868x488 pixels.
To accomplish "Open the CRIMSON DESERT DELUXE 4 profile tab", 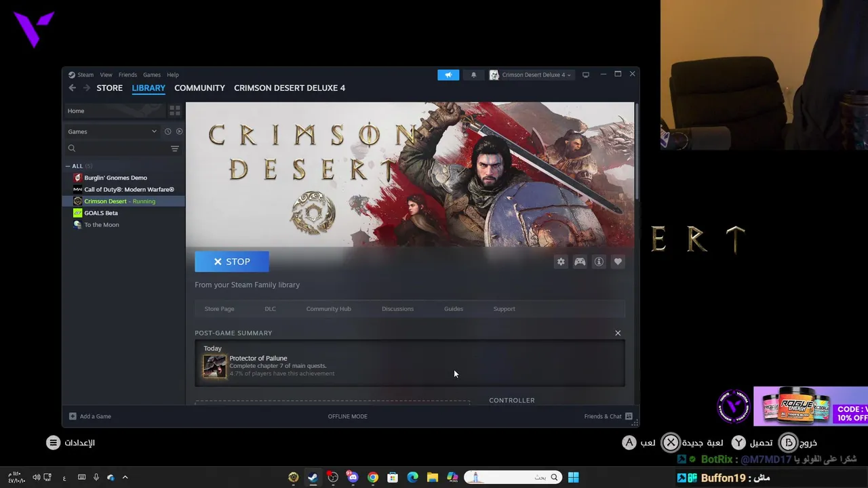I will click(290, 88).
